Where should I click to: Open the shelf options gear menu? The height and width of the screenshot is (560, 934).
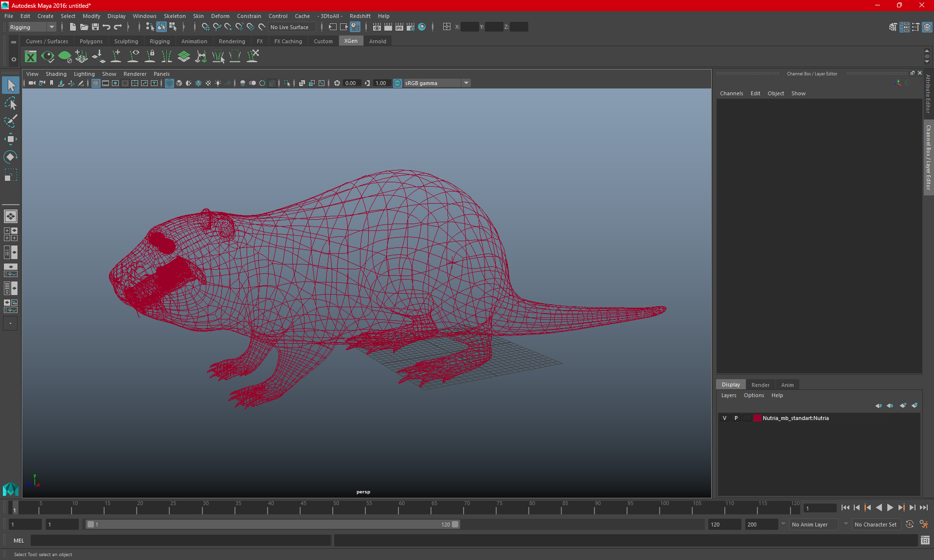(14, 59)
